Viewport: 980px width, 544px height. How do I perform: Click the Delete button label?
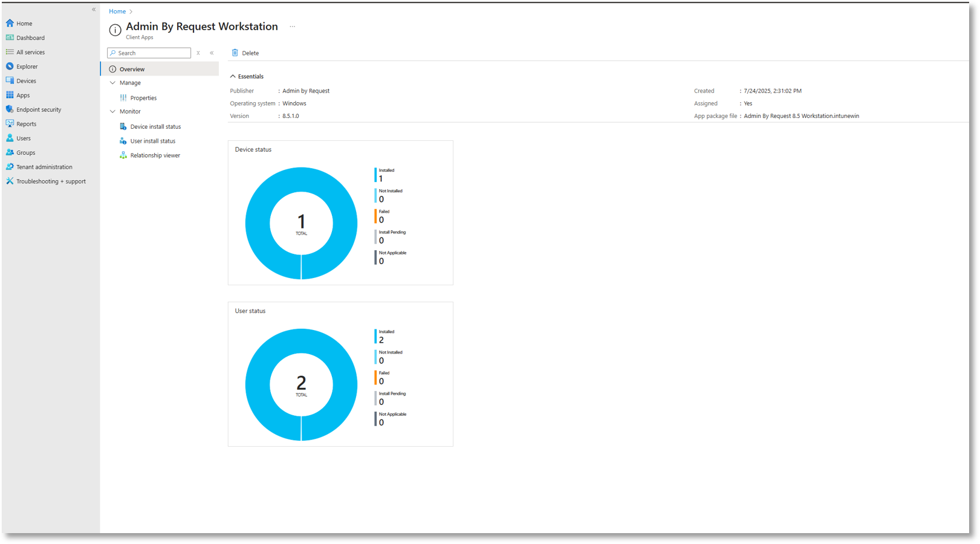[x=250, y=53]
